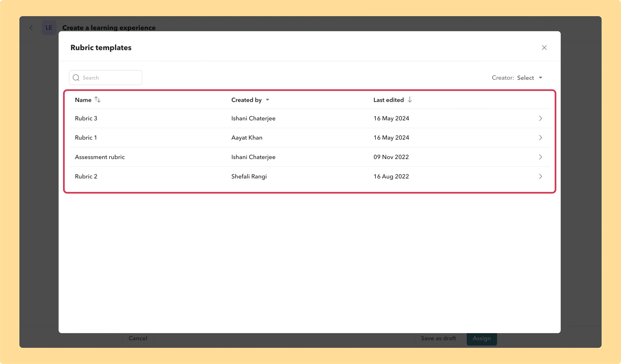Sort templates by Name arrows icon
Screen dimensions: 621x364
pos(98,100)
